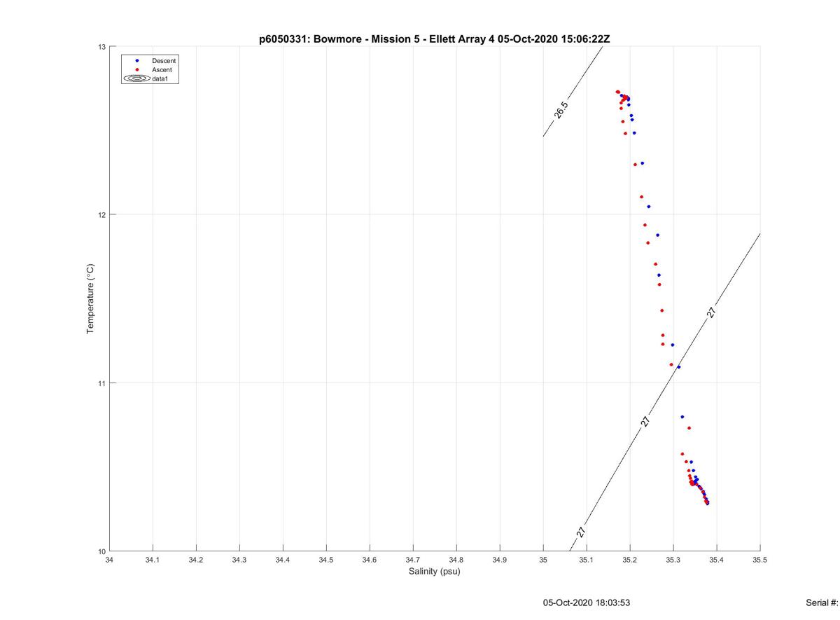Click the salinity tick label '35.4'
Viewport: 840px width, 620px height.
[717, 560]
